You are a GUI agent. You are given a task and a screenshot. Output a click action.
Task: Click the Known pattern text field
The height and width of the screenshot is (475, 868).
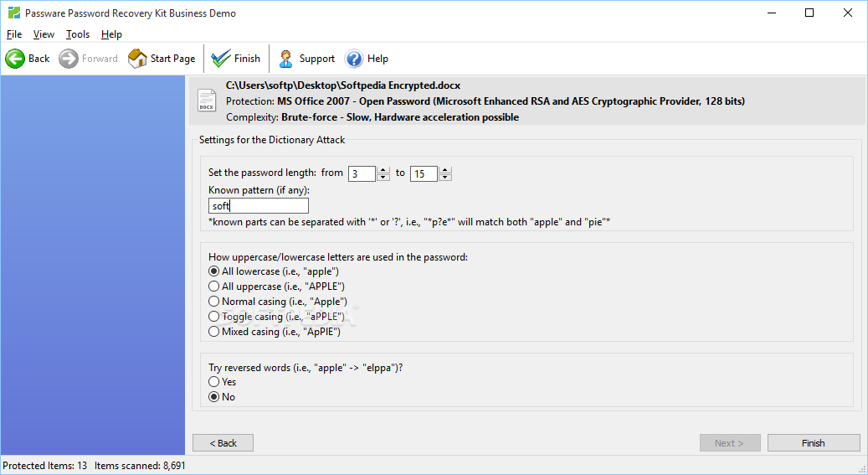point(259,205)
